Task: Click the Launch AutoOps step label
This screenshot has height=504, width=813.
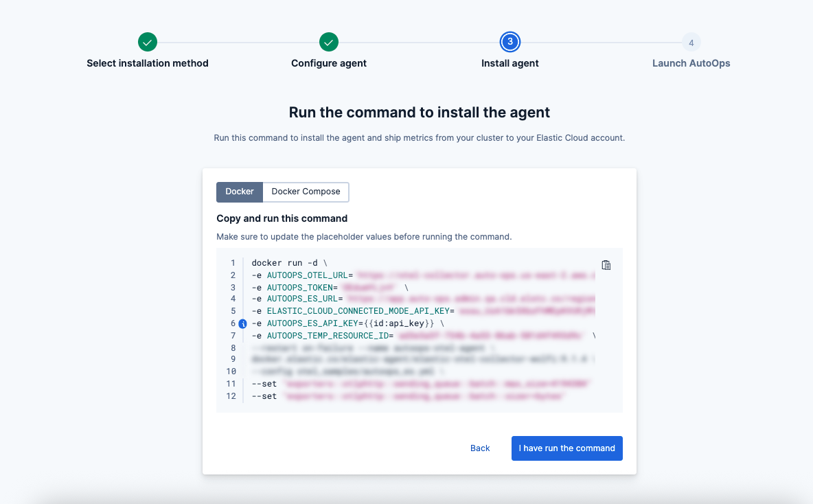Action: click(691, 63)
